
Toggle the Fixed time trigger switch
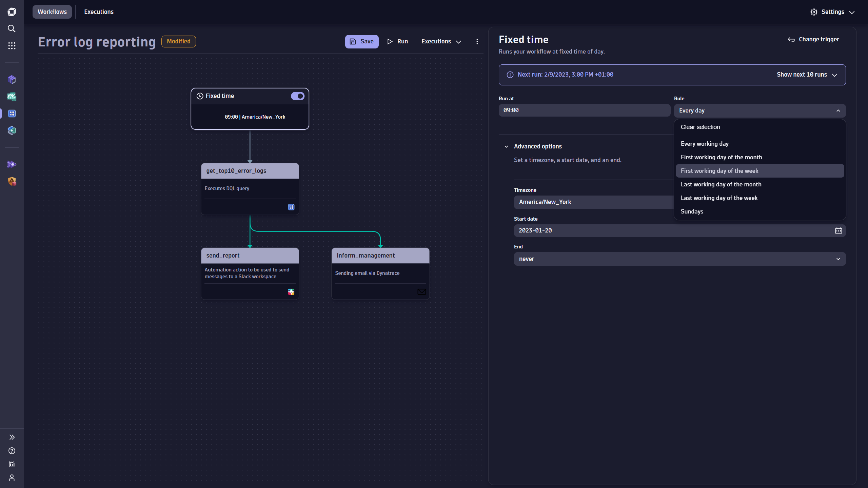pyautogui.click(x=297, y=96)
